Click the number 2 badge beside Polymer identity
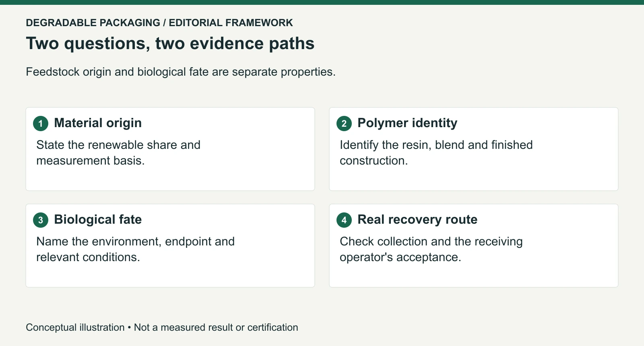The width and height of the screenshot is (644, 346). coord(344,123)
